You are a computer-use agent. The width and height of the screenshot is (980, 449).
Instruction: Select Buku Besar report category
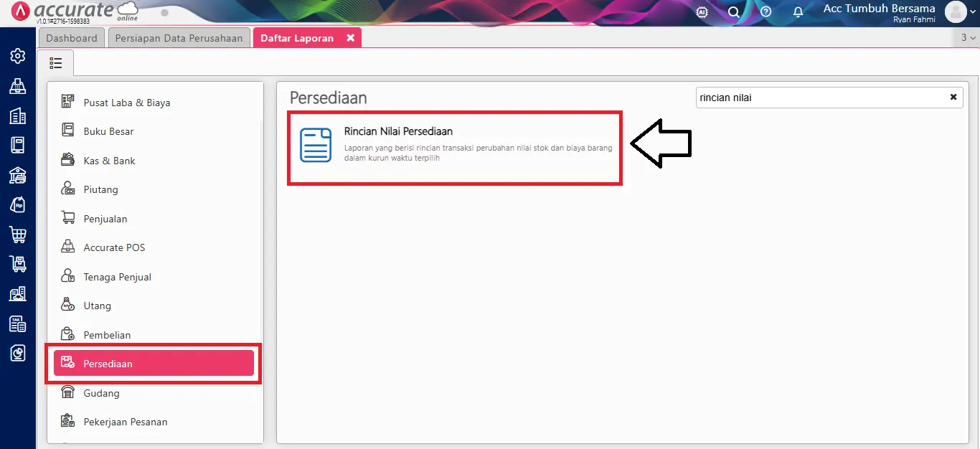(x=154, y=131)
